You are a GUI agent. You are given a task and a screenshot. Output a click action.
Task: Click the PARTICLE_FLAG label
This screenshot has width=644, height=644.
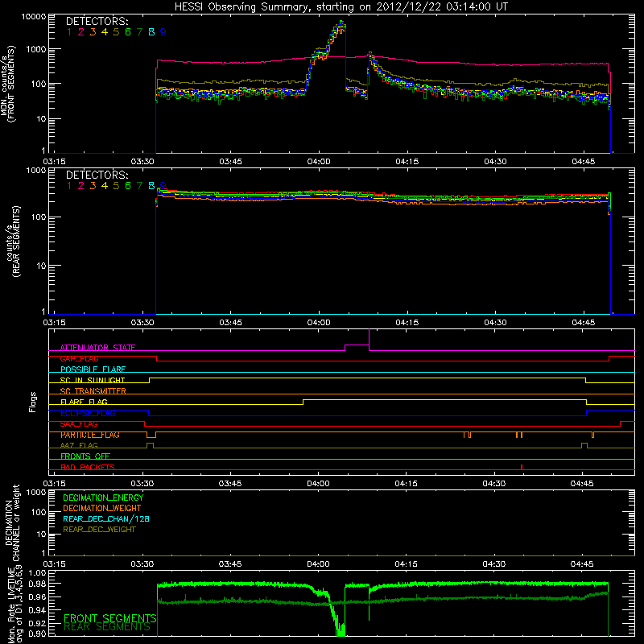tap(90, 435)
